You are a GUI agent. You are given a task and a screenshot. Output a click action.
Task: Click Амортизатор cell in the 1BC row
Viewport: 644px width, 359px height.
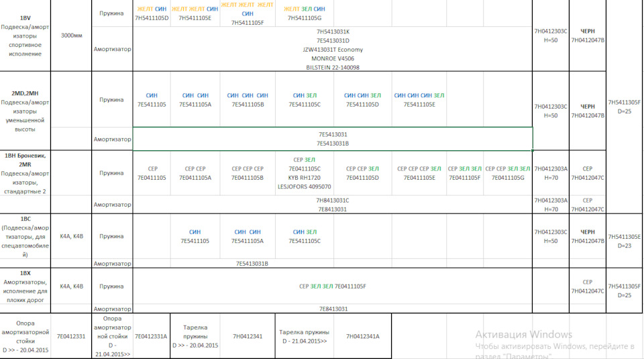pyautogui.click(x=112, y=263)
